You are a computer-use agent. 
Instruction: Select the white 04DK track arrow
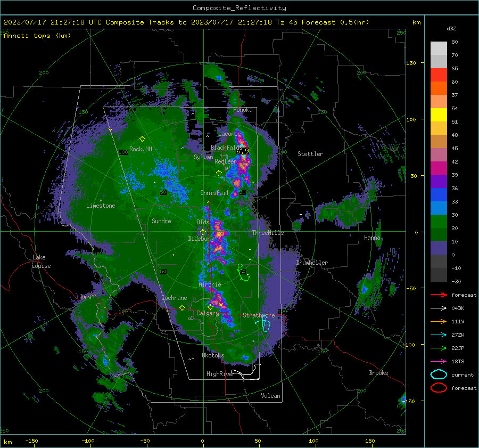(x=439, y=308)
